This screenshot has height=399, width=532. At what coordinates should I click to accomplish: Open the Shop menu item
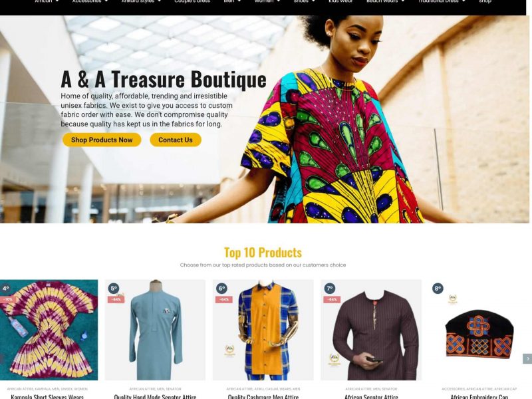485,1
